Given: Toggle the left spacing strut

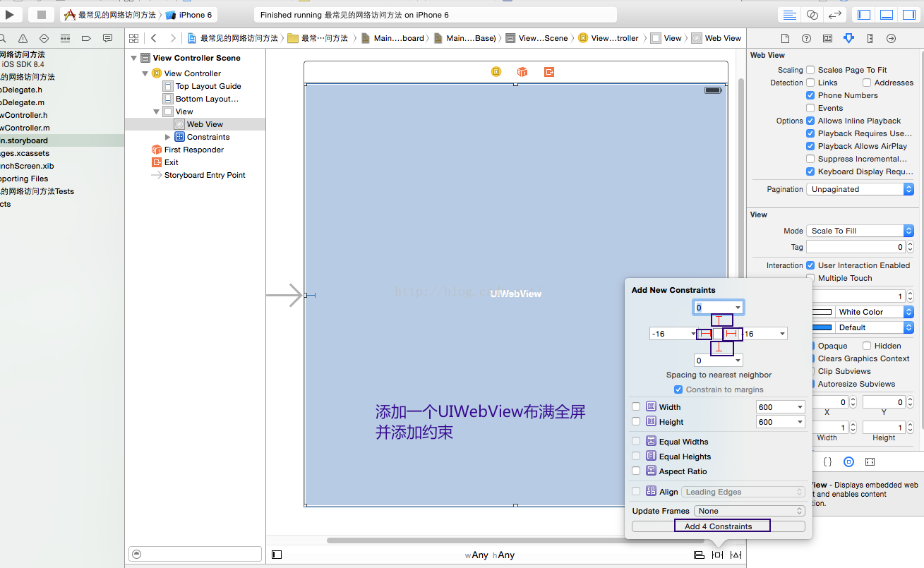Looking at the screenshot, I should (x=704, y=334).
